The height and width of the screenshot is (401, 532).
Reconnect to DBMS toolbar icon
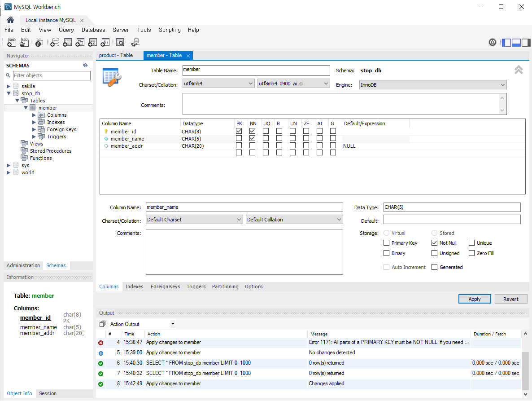135,42
